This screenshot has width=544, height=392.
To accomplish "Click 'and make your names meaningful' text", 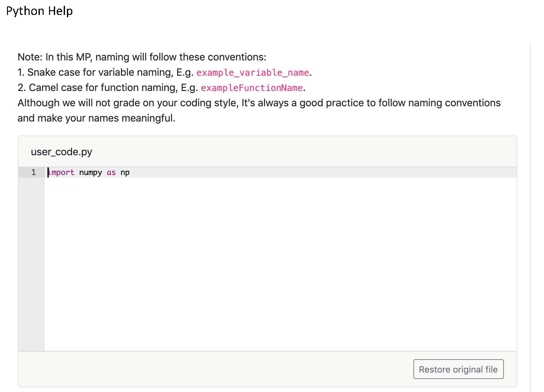I will [x=96, y=118].
